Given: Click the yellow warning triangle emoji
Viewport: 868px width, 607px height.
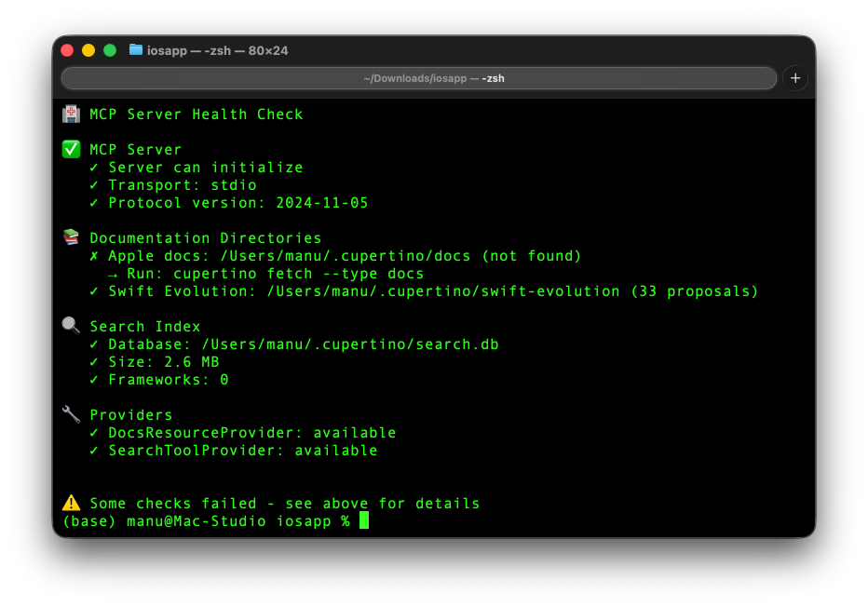Looking at the screenshot, I should [x=71, y=504].
